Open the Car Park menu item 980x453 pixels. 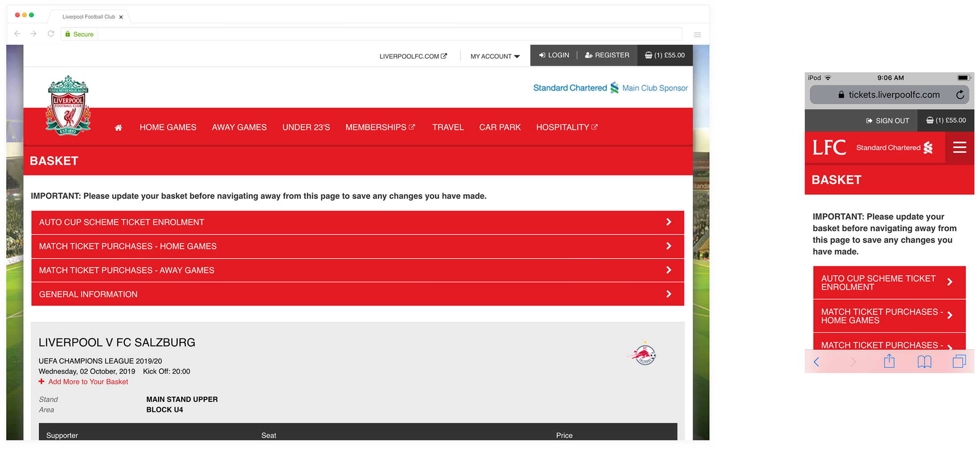500,127
